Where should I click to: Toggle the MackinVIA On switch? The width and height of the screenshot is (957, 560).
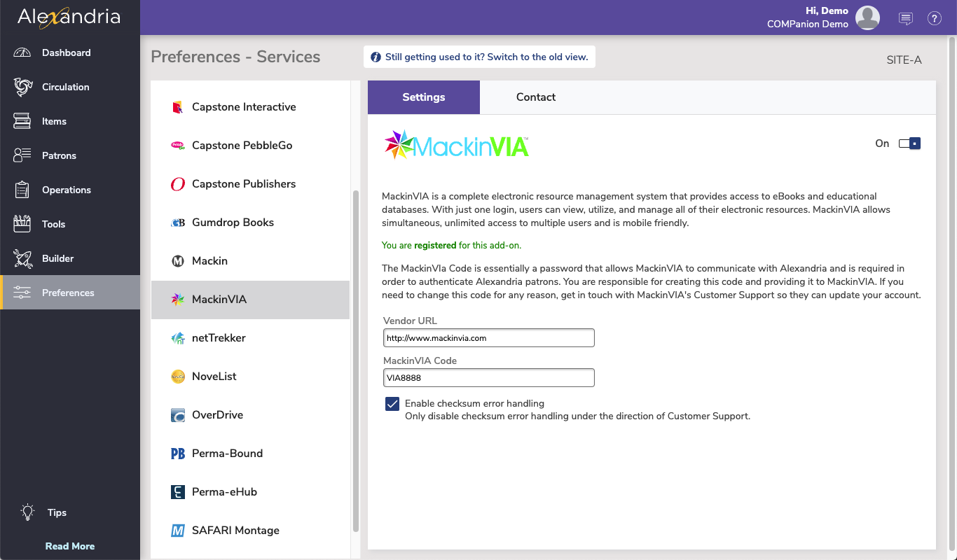pos(909,143)
